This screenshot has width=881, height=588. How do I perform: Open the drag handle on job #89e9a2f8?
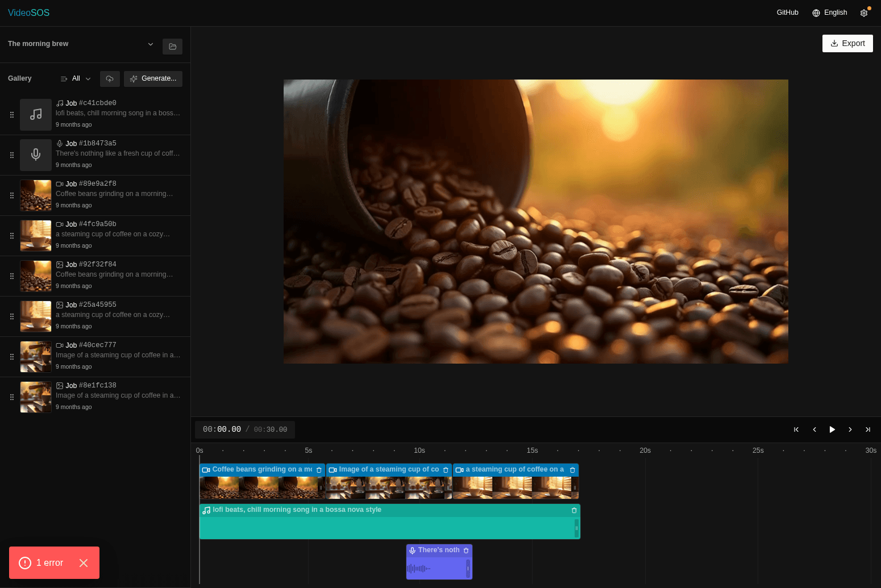[x=11, y=195]
